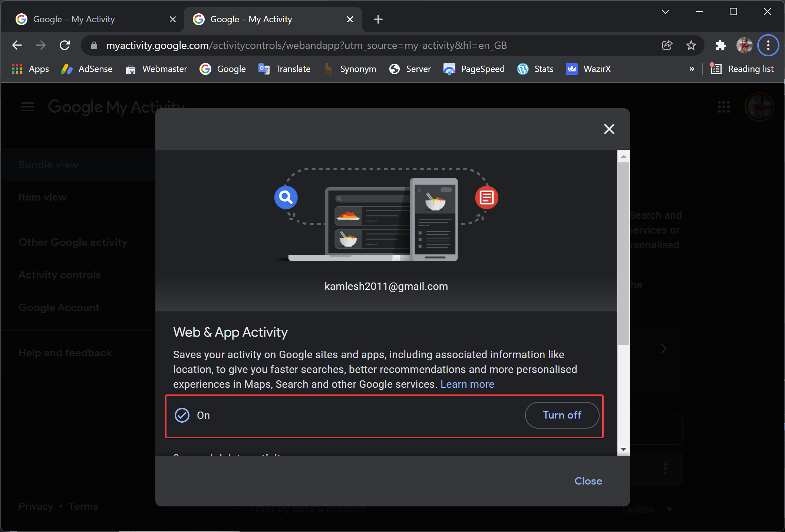785x532 pixels.
Task: Click the activity illustration image
Action: point(386,215)
